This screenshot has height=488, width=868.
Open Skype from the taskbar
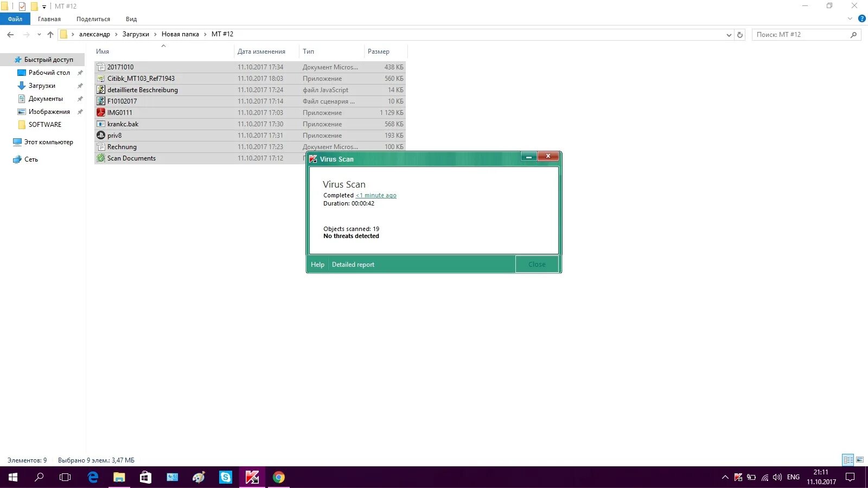tap(225, 477)
